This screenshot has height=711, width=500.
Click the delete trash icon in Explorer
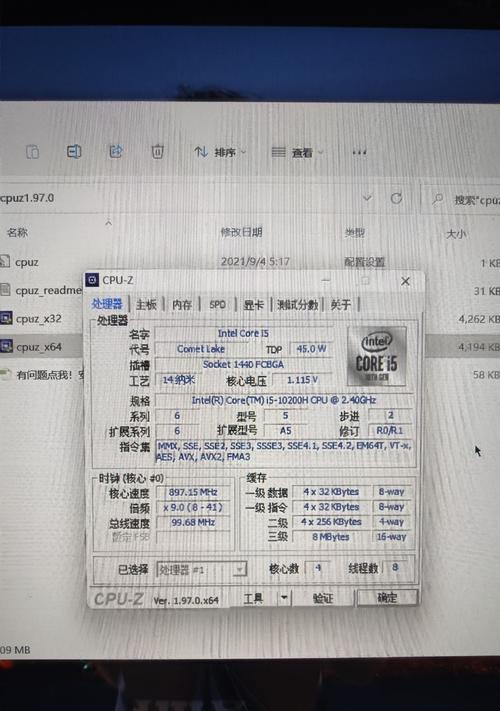click(157, 151)
